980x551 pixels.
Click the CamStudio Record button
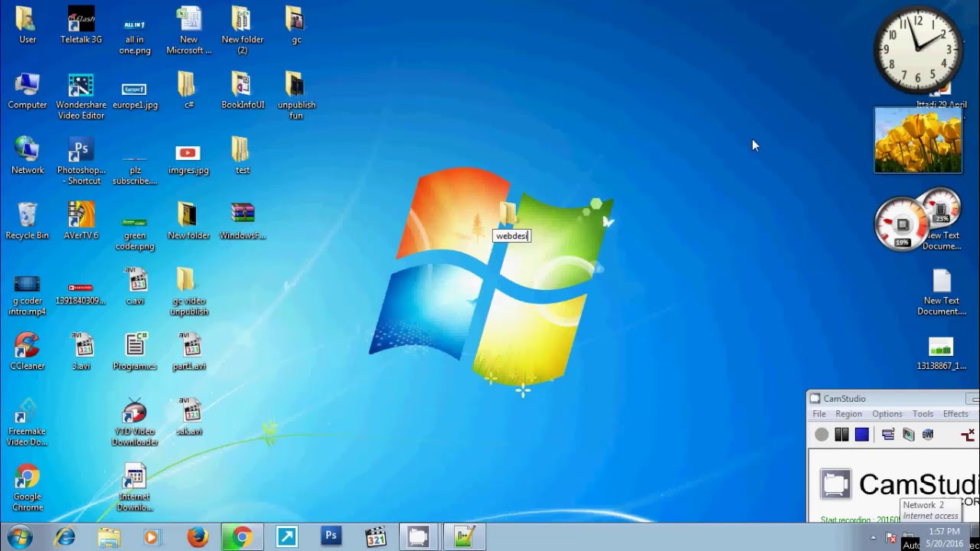pos(822,435)
